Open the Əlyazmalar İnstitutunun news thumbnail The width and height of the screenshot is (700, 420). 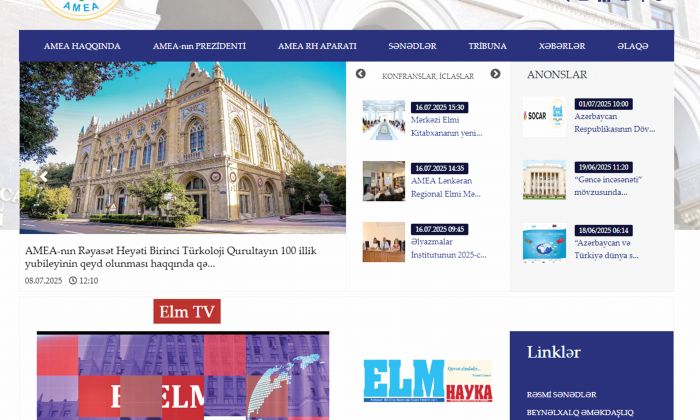[x=384, y=242]
